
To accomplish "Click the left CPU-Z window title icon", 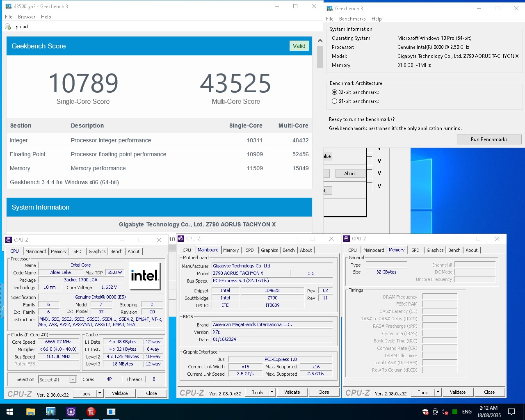I will (x=9, y=240).
